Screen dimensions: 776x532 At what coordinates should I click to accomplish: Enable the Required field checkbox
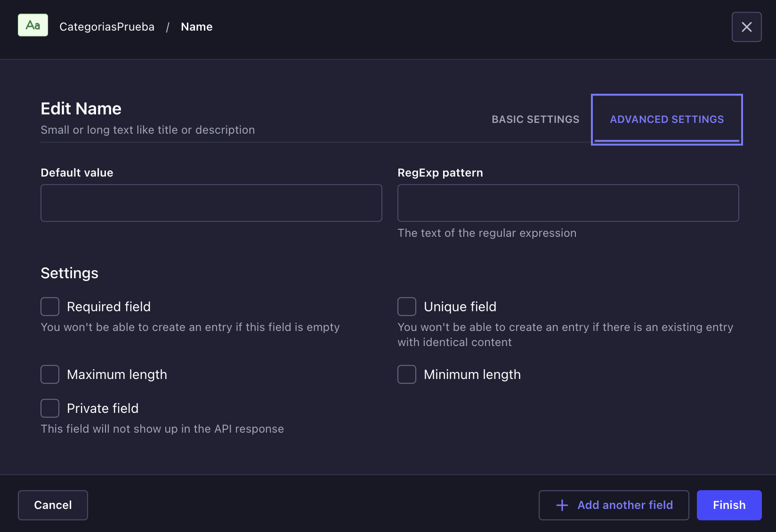(50, 306)
